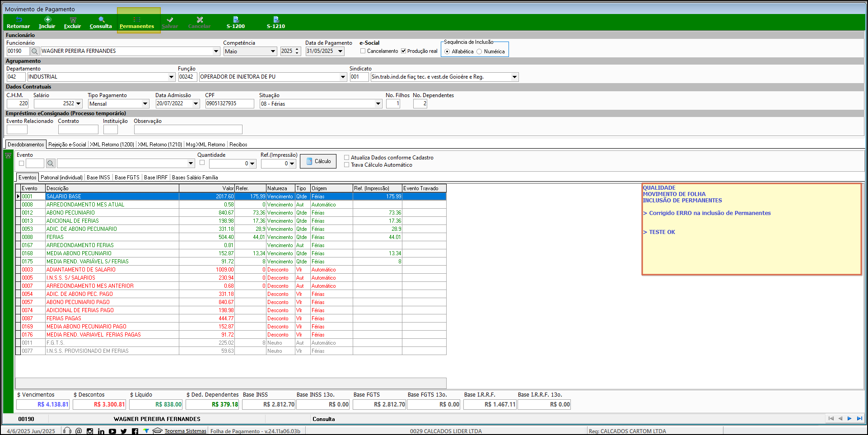Image resolution: width=868 pixels, height=435 pixels.
Task: Open the Competência month dropdown
Action: click(x=273, y=51)
